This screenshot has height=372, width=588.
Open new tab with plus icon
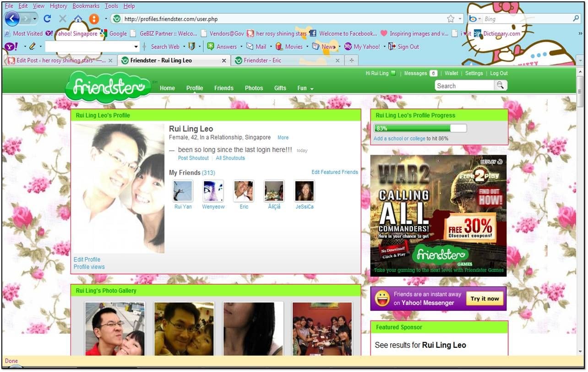point(352,60)
